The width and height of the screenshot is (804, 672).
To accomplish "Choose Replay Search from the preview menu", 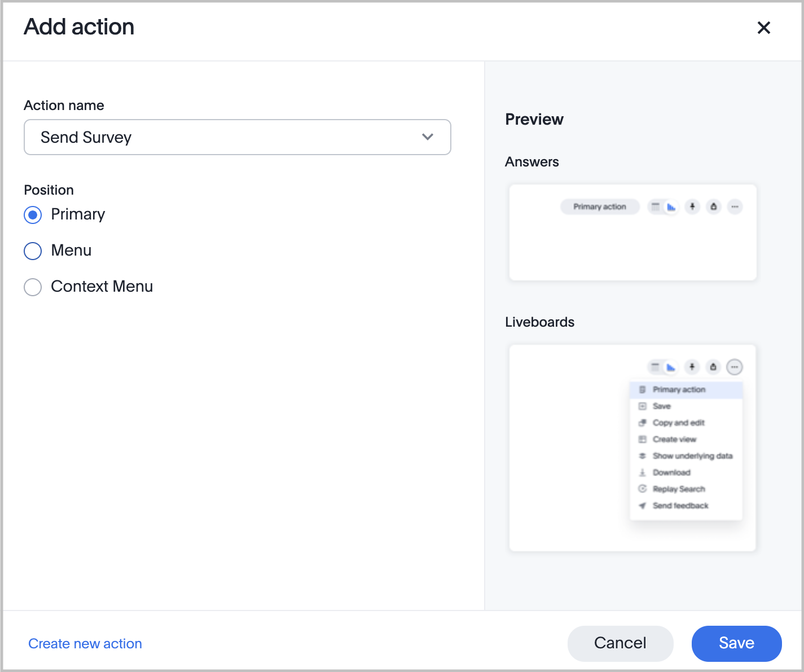I will (x=678, y=489).
